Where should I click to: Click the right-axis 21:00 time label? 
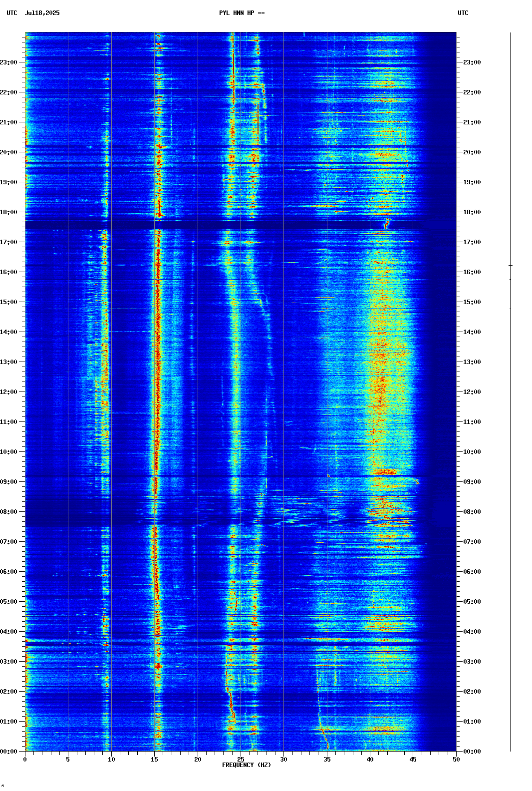[x=472, y=122]
